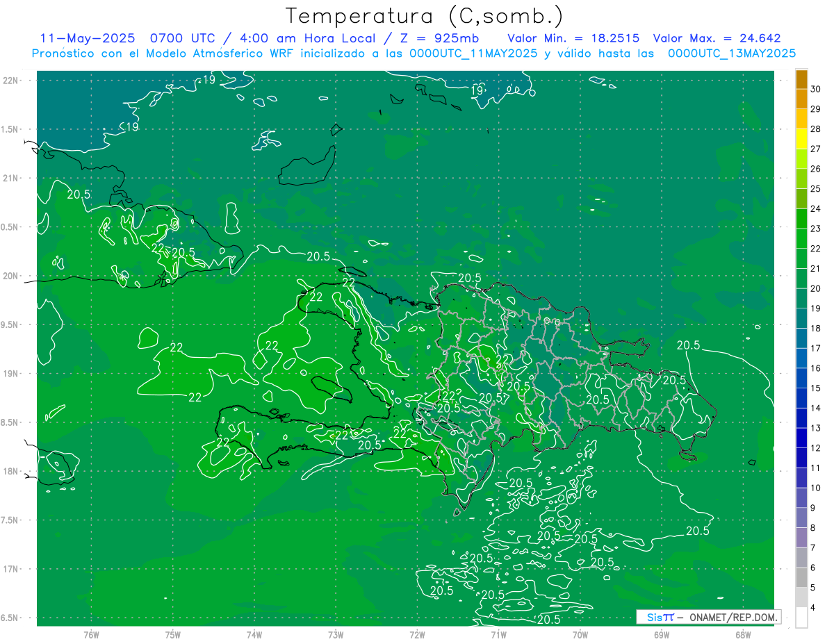This screenshot has width=834, height=644.
Task: Click the '74W' longitude axis label
Action: pos(254,635)
